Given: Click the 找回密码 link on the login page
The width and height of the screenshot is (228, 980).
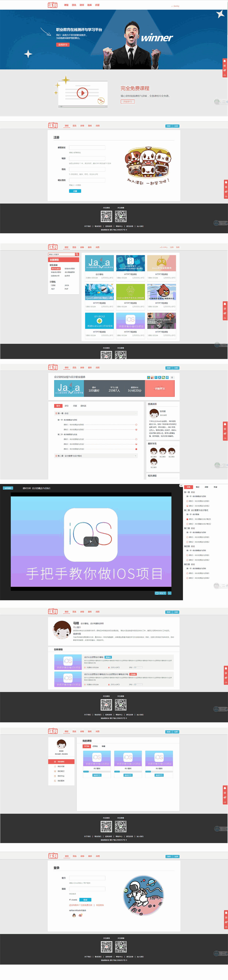Looking at the screenshot, I should tap(100, 905).
